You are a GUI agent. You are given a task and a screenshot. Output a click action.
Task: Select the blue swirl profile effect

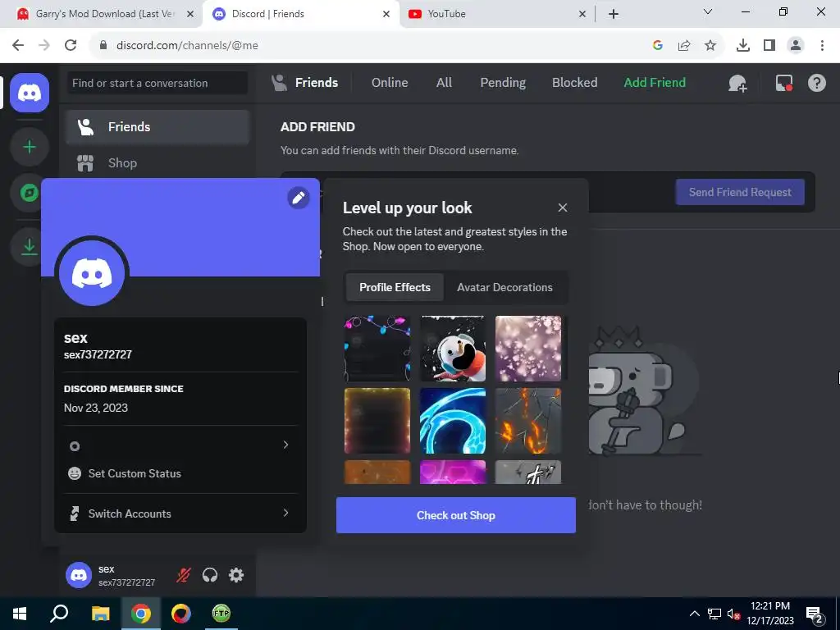(453, 421)
